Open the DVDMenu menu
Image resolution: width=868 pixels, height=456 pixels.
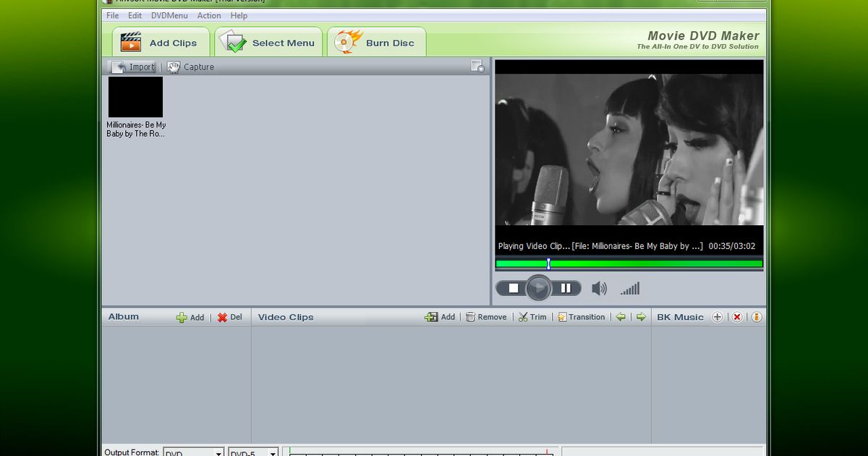point(169,15)
